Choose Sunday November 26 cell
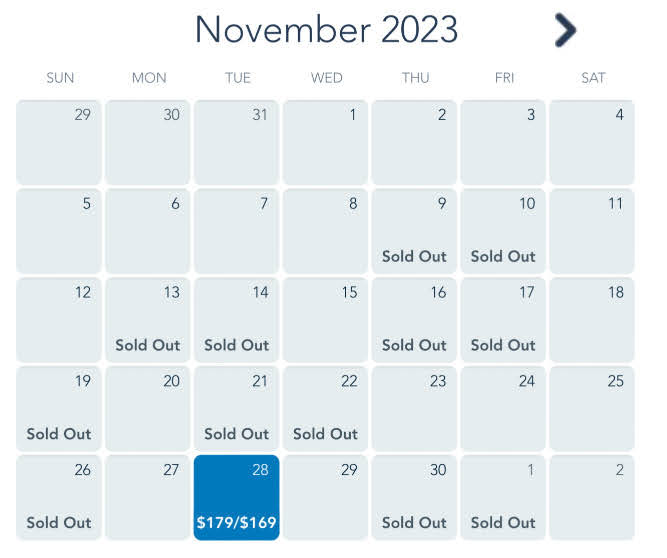This screenshot has width=667, height=558. [x=59, y=497]
